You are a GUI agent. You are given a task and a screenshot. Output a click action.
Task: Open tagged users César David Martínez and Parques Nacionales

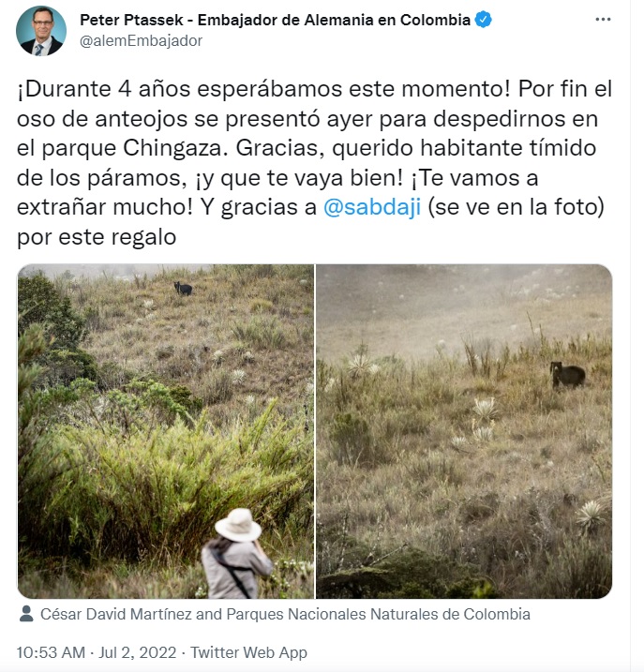pyautogui.click(x=285, y=614)
